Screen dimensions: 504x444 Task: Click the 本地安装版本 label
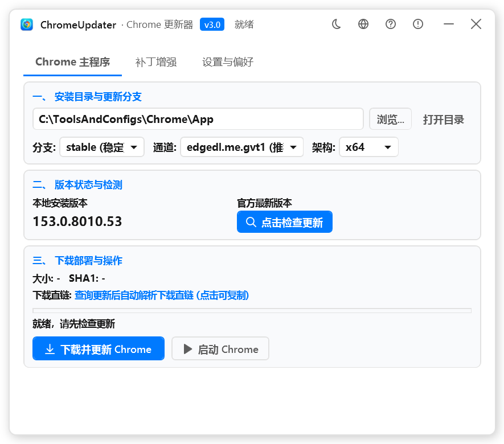coord(60,203)
